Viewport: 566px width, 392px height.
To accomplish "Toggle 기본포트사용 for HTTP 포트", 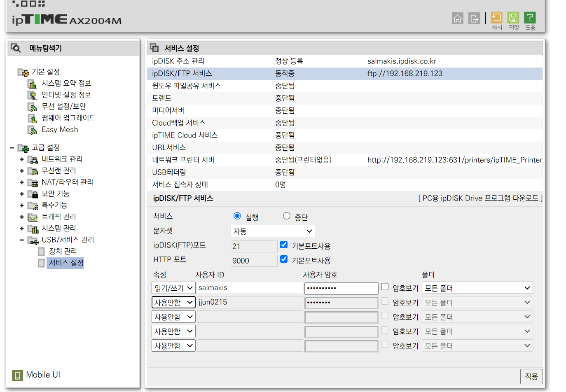I will click(284, 259).
